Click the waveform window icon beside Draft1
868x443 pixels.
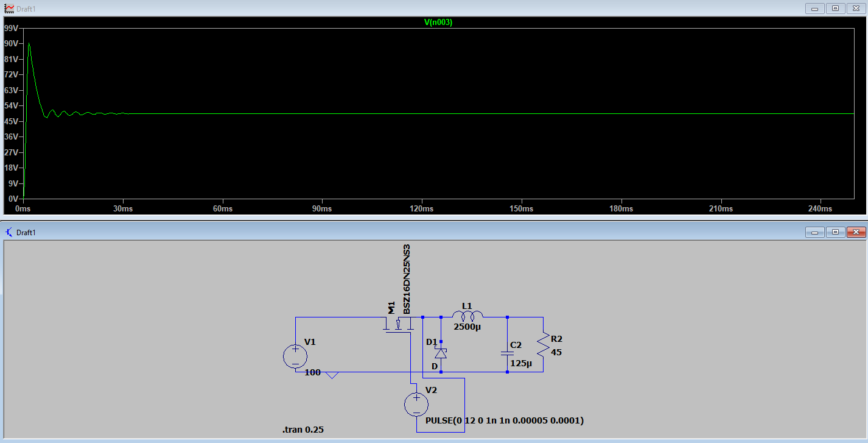pos(9,9)
